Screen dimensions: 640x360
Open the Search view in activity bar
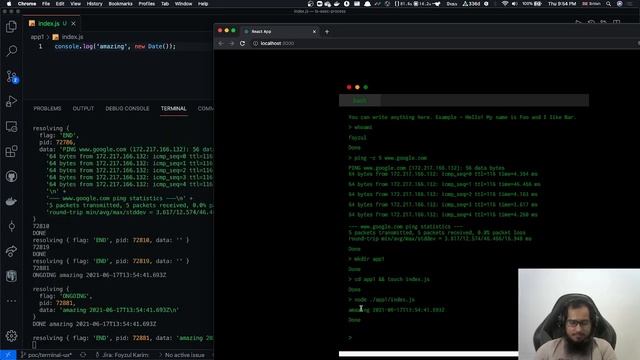[11, 51]
